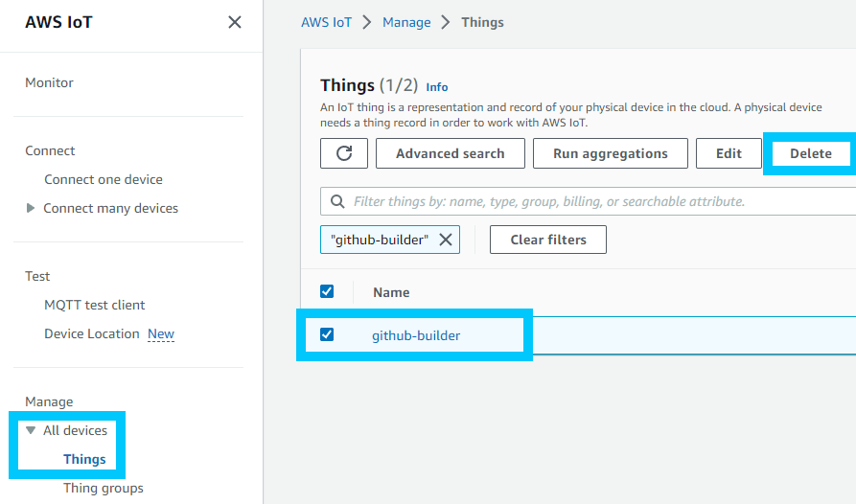Expand Connect many devices
This screenshot has width=856, height=504.
31,208
